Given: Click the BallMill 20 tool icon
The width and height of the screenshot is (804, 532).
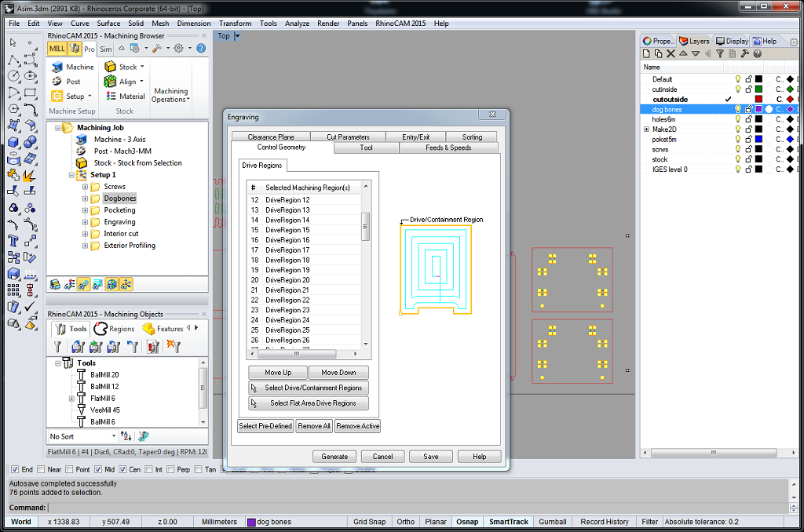Looking at the screenshot, I should pos(81,374).
